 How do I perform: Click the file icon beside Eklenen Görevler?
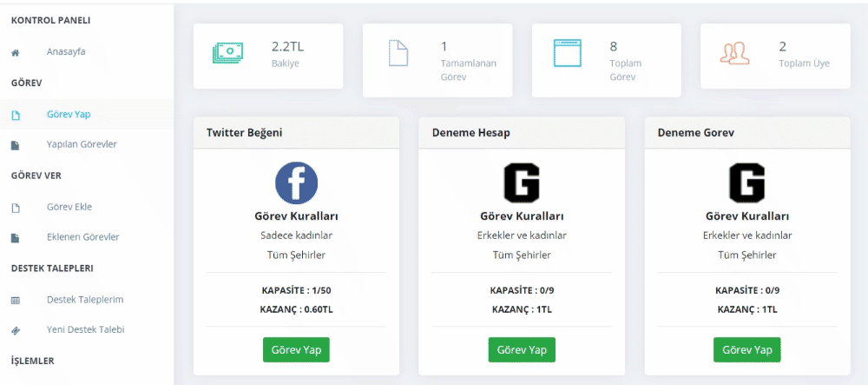[16, 238]
